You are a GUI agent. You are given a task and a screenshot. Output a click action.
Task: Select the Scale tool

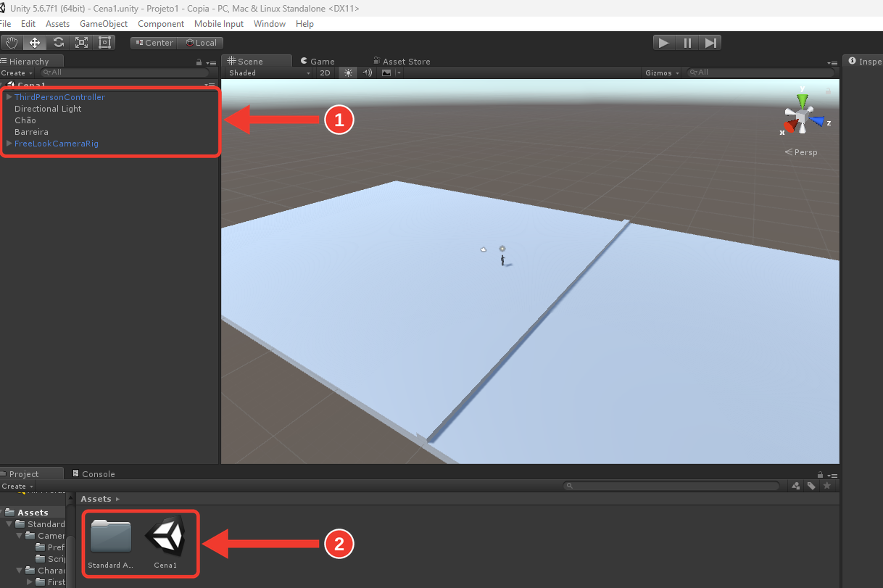pos(81,43)
